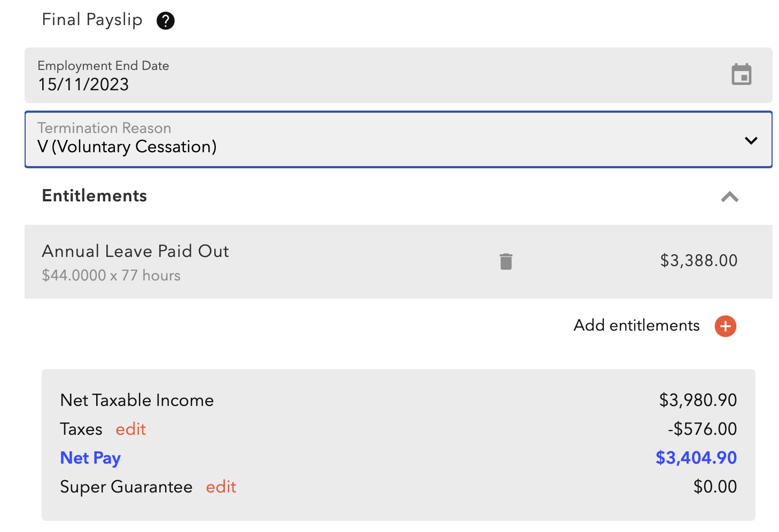The width and height of the screenshot is (779, 532).
Task: Click the -$576.00 taxes value
Action: click(702, 429)
